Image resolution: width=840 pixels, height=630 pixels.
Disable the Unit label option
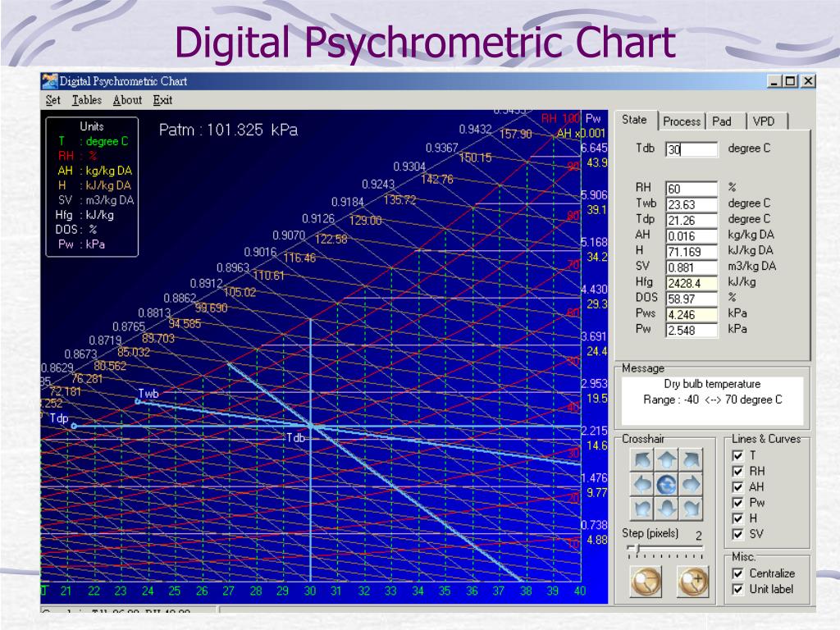pyautogui.click(x=737, y=589)
